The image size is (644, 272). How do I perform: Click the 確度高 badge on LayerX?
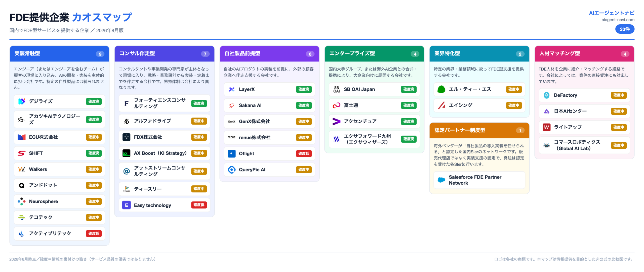click(x=304, y=89)
